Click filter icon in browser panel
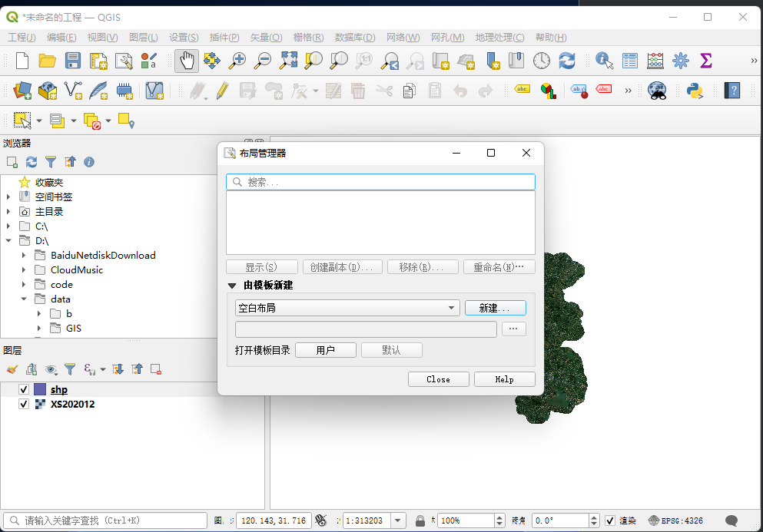Viewport: 763px width, 532px height. pyautogui.click(x=51, y=162)
